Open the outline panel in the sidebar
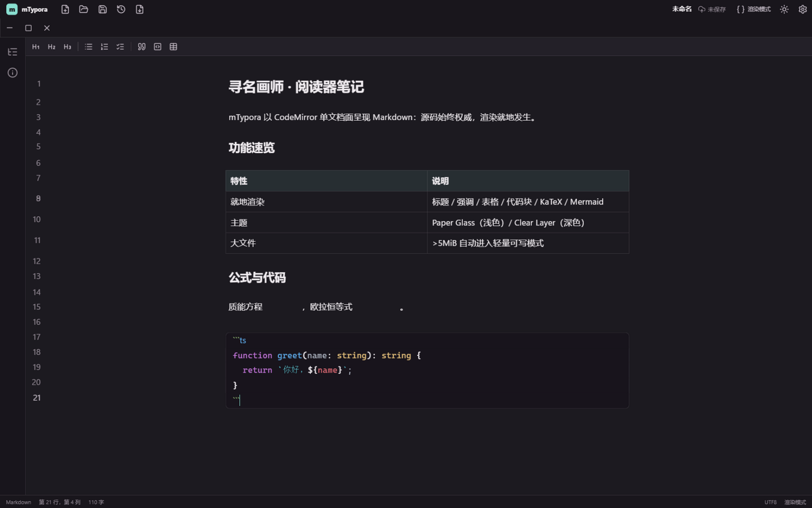Screen dimensions: 812x508 tap(12, 52)
